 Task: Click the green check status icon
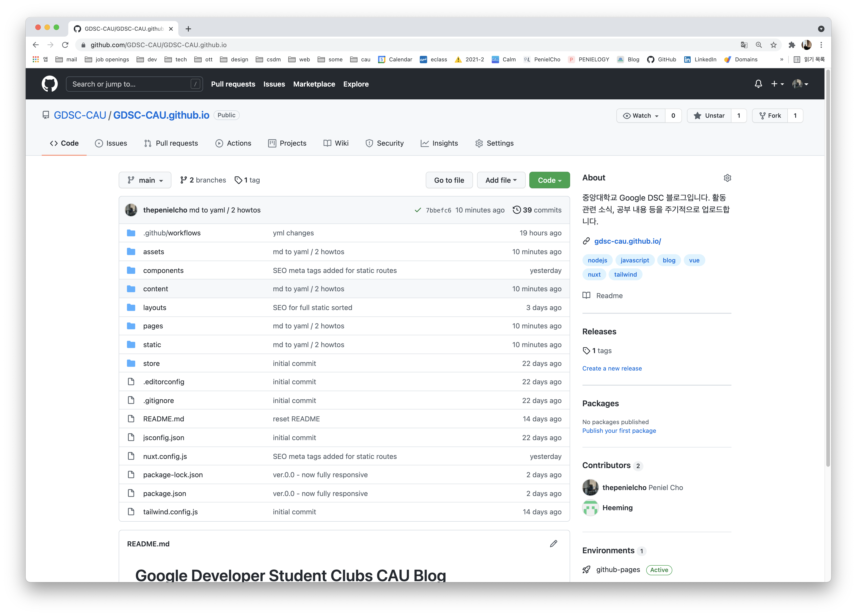[x=418, y=210]
